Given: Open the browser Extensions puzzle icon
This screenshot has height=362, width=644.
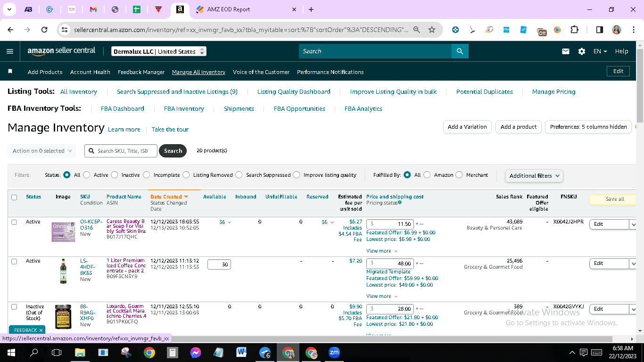Looking at the screenshot, I should [x=574, y=30].
